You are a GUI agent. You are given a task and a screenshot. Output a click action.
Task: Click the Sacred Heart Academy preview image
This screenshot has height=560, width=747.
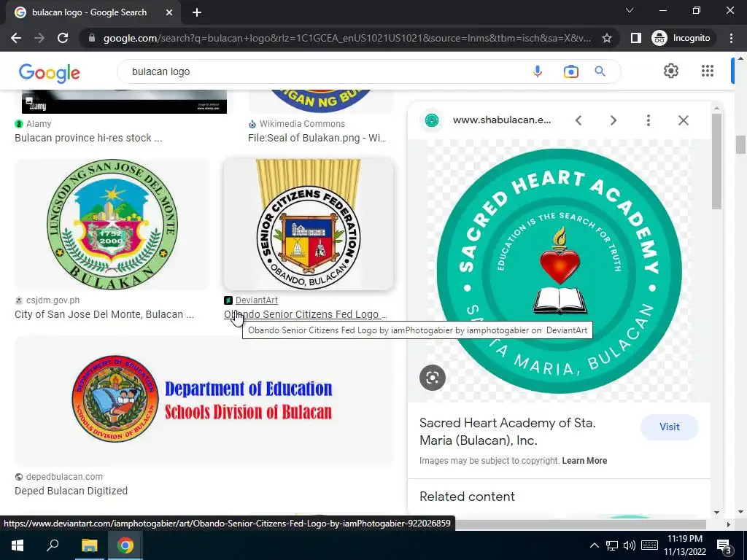(x=559, y=271)
